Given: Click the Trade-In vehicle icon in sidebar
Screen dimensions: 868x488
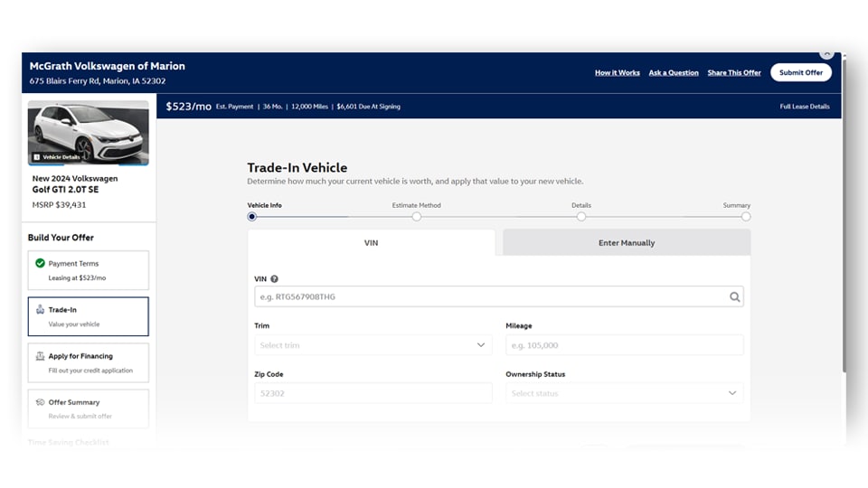Looking at the screenshot, I should 40,309.
